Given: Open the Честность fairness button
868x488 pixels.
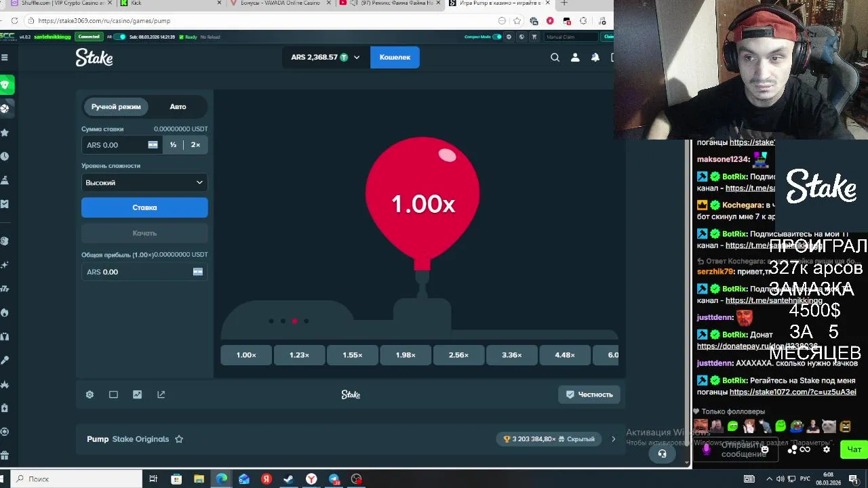Looking at the screenshot, I should (x=589, y=394).
